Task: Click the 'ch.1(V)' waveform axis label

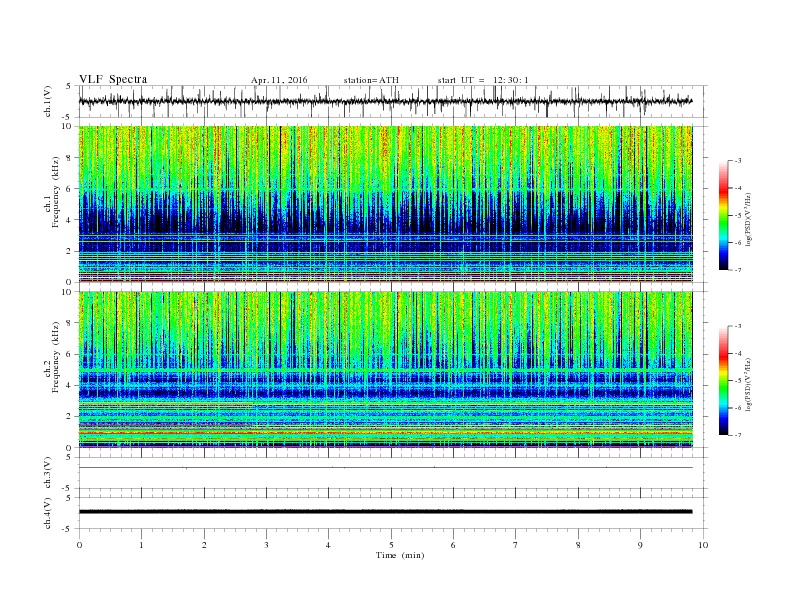Action: pyautogui.click(x=48, y=101)
